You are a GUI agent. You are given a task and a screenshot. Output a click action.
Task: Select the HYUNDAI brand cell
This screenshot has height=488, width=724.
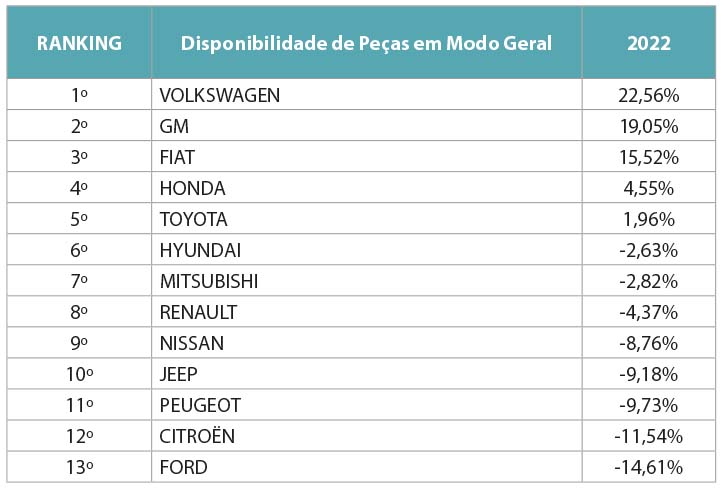click(x=200, y=251)
